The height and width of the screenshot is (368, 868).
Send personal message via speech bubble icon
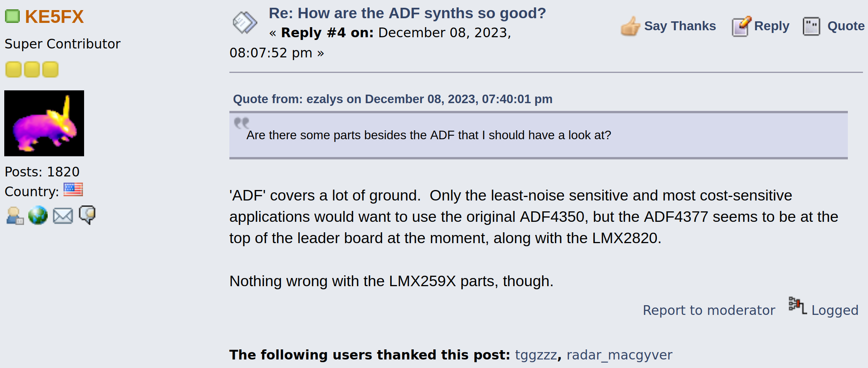[x=87, y=215]
